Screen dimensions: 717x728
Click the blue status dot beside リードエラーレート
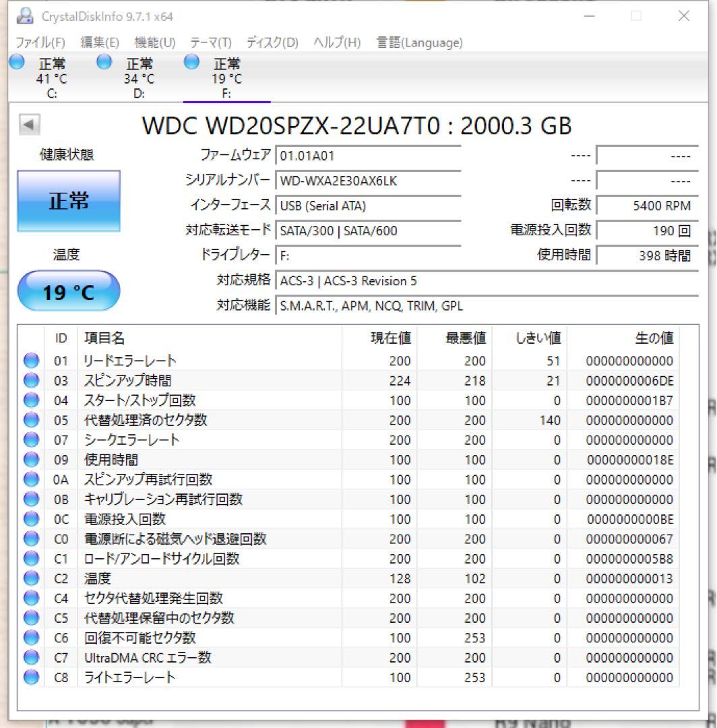(30, 360)
